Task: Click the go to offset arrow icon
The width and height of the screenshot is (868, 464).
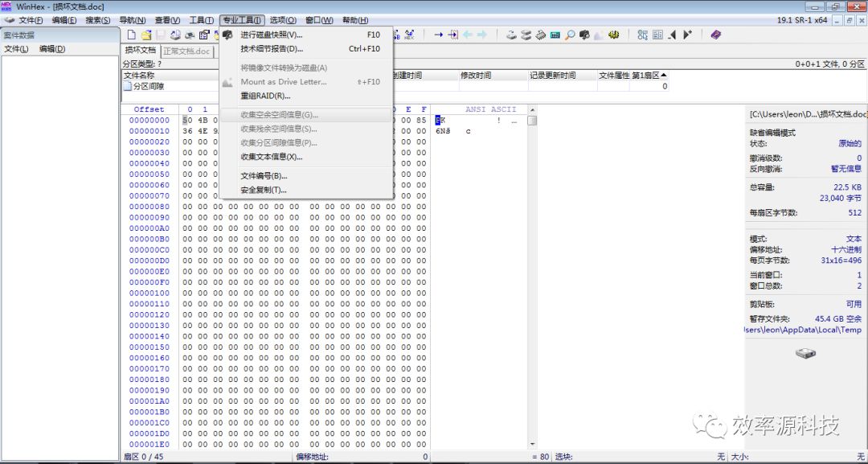Action: [439, 35]
